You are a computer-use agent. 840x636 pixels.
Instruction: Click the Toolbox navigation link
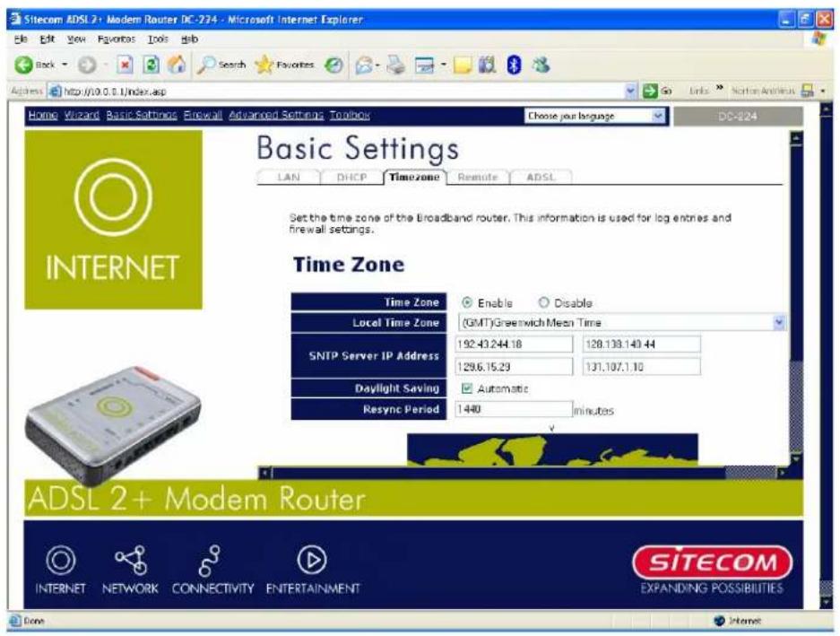pyautogui.click(x=350, y=115)
